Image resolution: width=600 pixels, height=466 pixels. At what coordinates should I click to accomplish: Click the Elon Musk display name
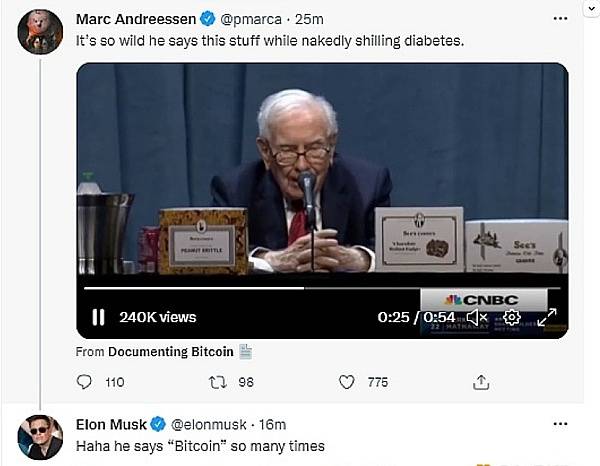coord(112,424)
